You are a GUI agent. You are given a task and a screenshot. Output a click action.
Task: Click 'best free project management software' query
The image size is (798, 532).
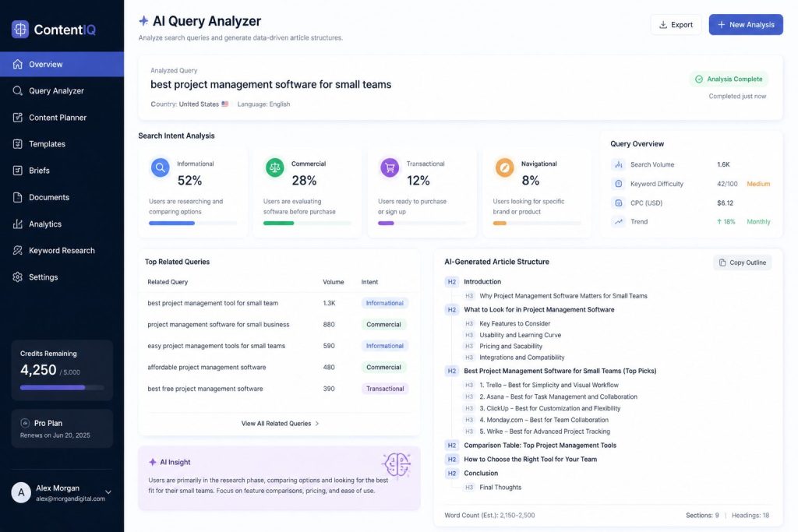coord(205,389)
